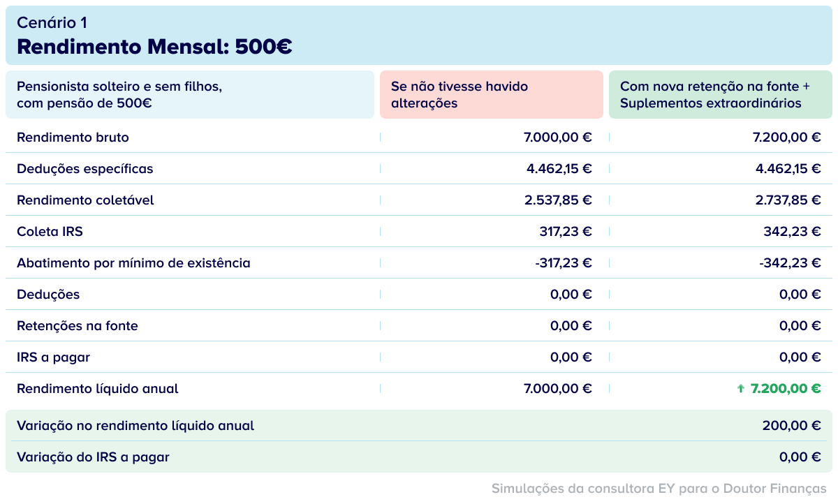Click the 'Cenário 1' label
This screenshot has height=504, width=838.
[x=52, y=22]
